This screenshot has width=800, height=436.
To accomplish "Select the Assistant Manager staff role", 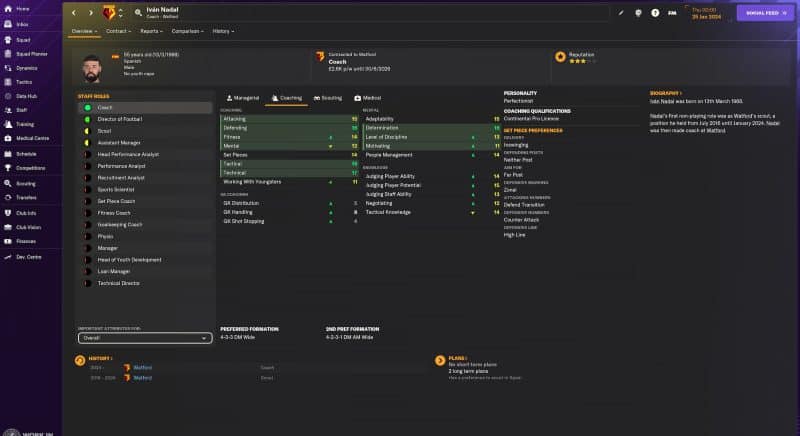I will point(118,142).
